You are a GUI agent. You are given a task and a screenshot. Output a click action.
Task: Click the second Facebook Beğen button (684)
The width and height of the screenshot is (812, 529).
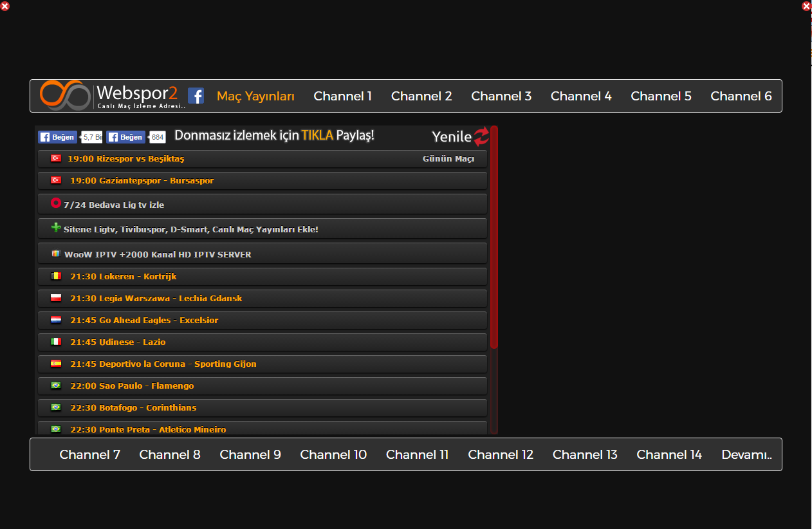[x=125, y=137]
